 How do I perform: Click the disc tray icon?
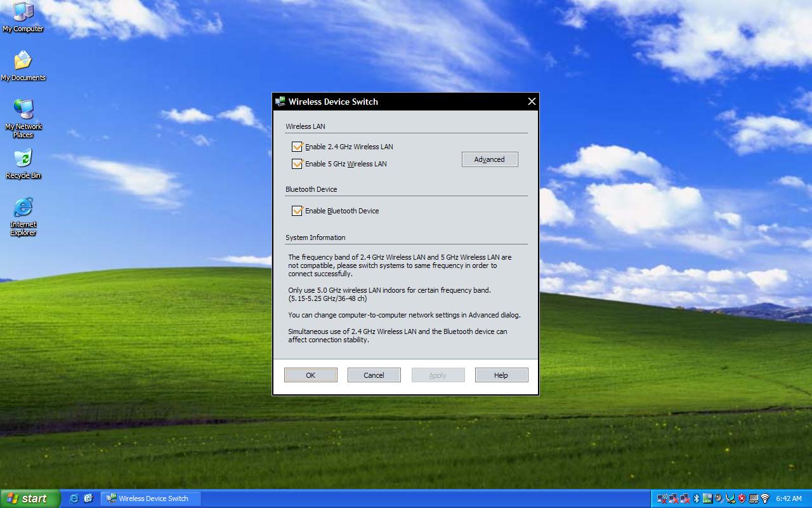coord(719,498)
